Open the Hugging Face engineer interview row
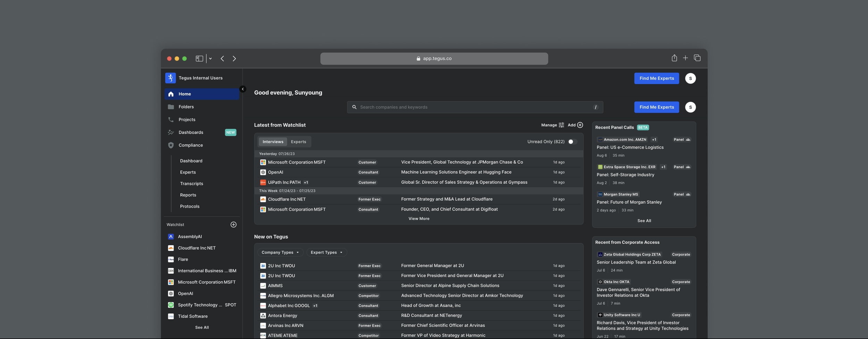This screenshot has width=868, height=339. coord(419,172)
